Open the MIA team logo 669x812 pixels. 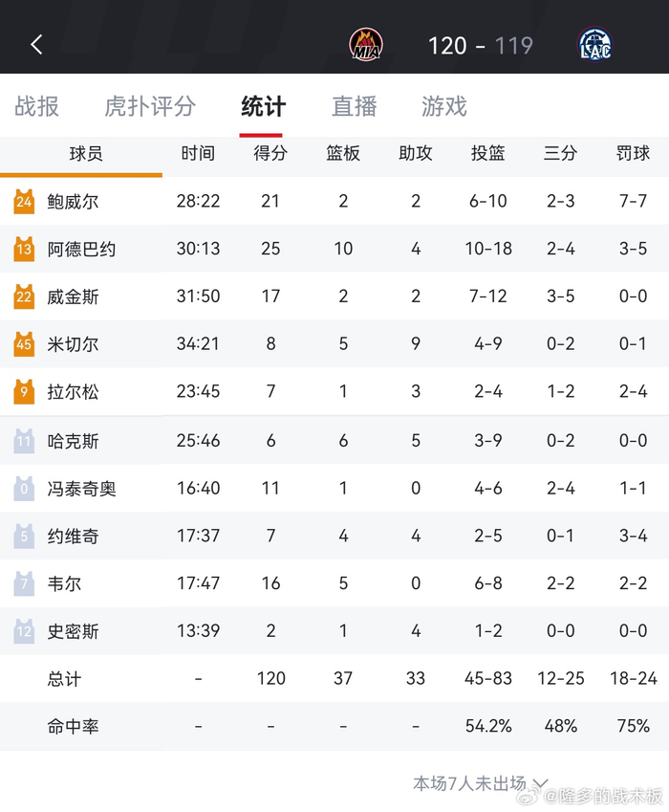(x=366, y=44)
